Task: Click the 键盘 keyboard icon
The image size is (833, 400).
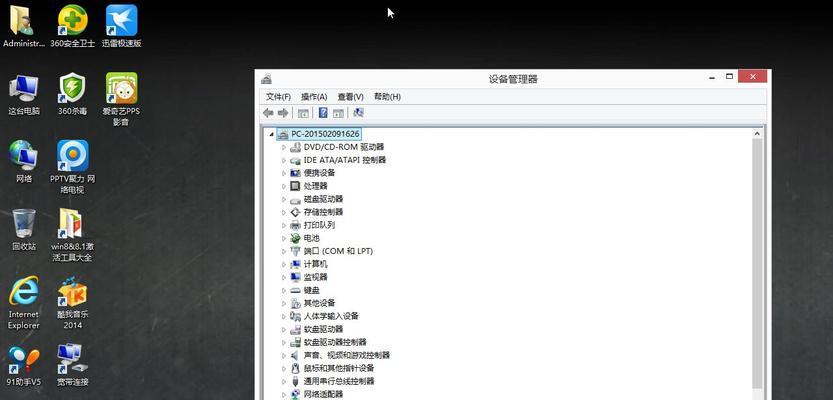Action: [295, 290]
